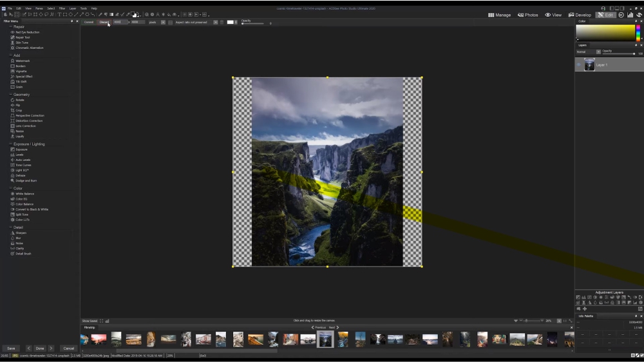Collapse the Color filter group
Screen dimensions: 644x362
11,188
